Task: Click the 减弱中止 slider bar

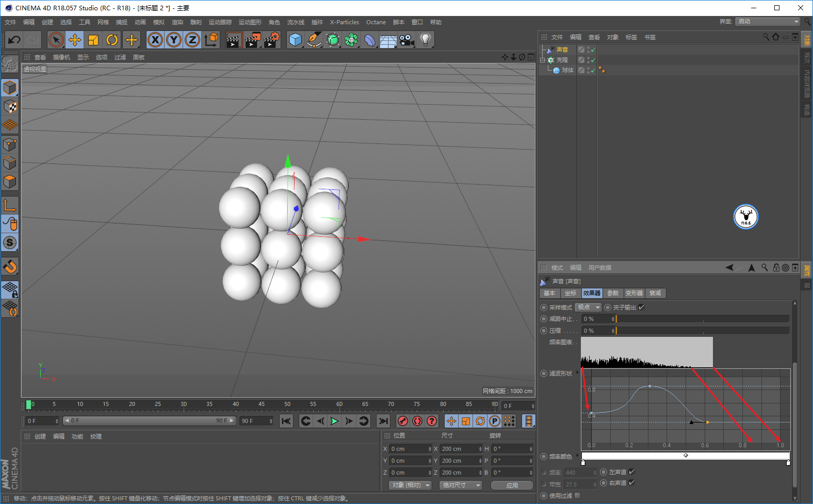Action: 703,319
